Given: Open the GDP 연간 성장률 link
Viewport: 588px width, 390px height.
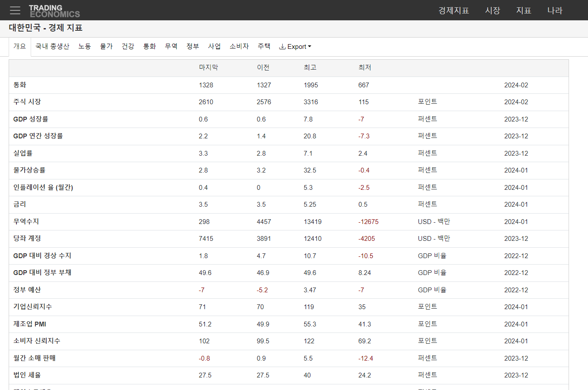Looking at the screenshot, I should tap(38, 136).
